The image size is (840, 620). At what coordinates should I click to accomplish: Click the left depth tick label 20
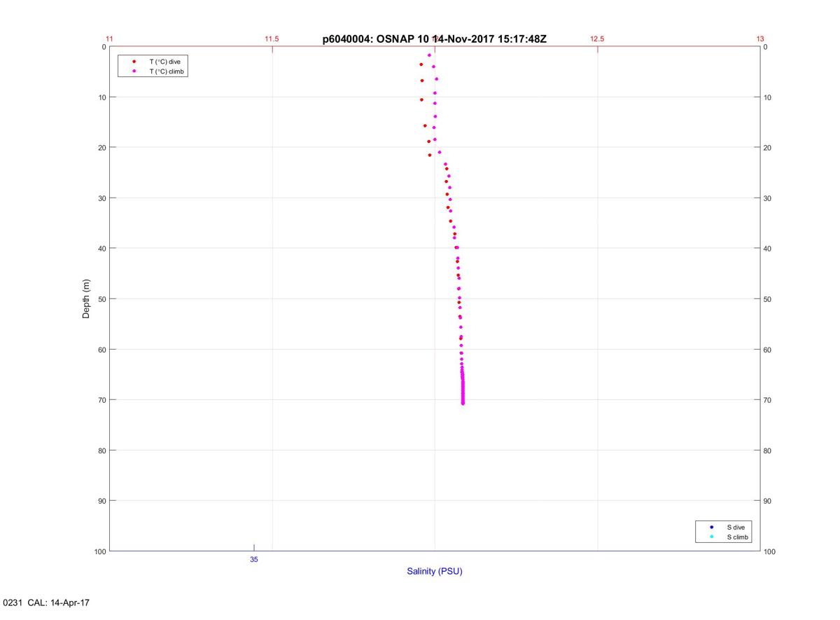pyautogui.click(x=101, y=148)
